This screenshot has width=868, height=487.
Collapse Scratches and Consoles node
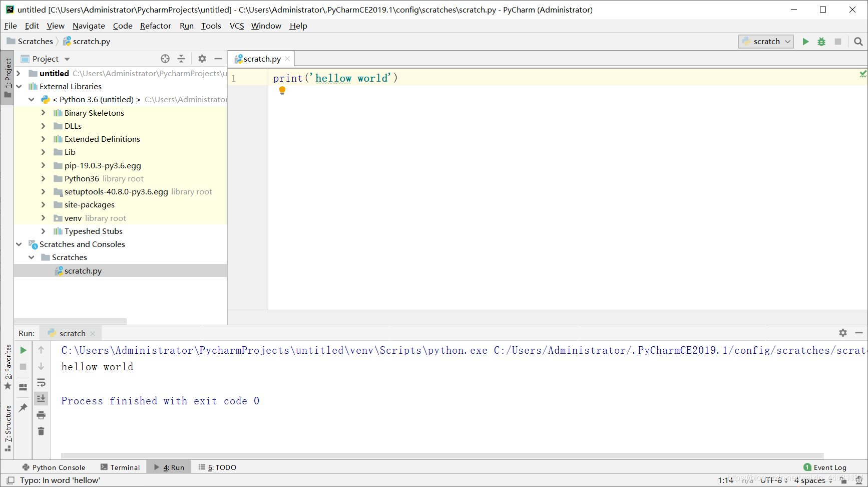[19, 244]
